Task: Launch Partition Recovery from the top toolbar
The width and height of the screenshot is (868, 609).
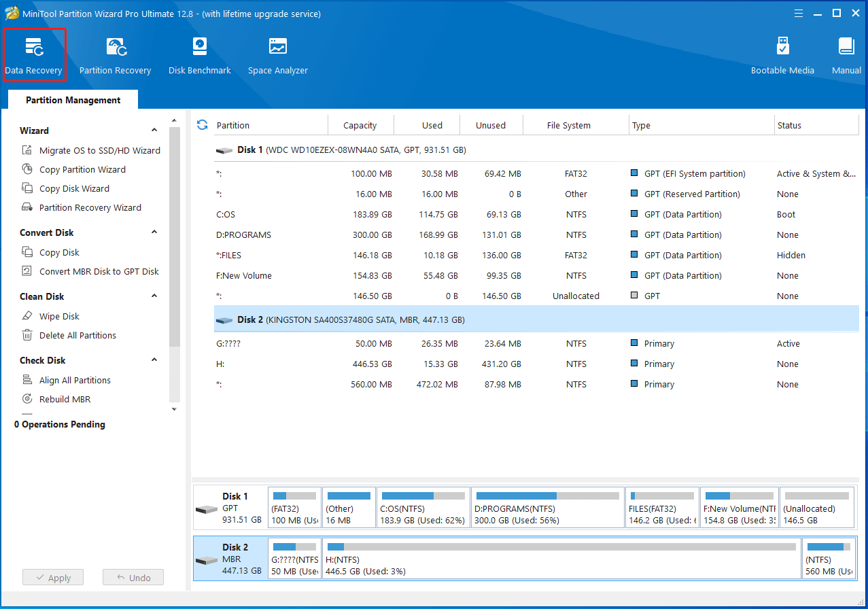Action: 115,56
